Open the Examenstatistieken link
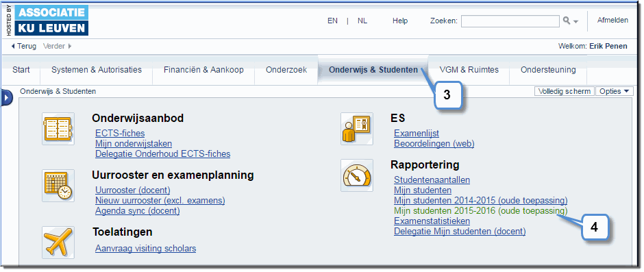The height and width of the screenshot is (272, 644). [432, 221]
